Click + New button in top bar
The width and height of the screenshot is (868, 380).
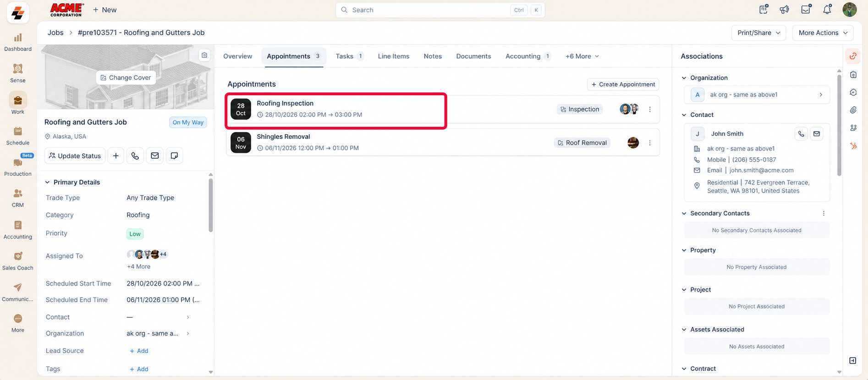[x=104, y=10]
